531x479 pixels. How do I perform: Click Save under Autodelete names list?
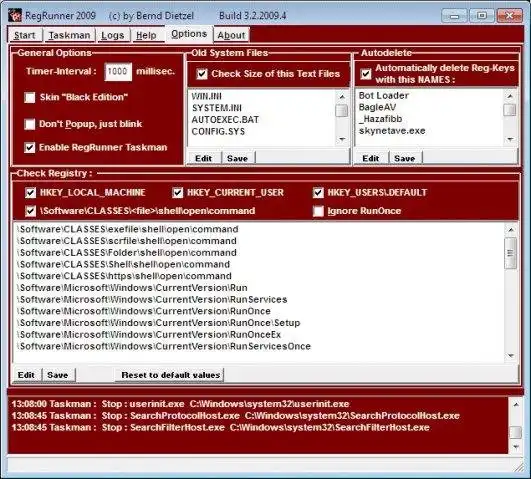[x=405, y=158]
